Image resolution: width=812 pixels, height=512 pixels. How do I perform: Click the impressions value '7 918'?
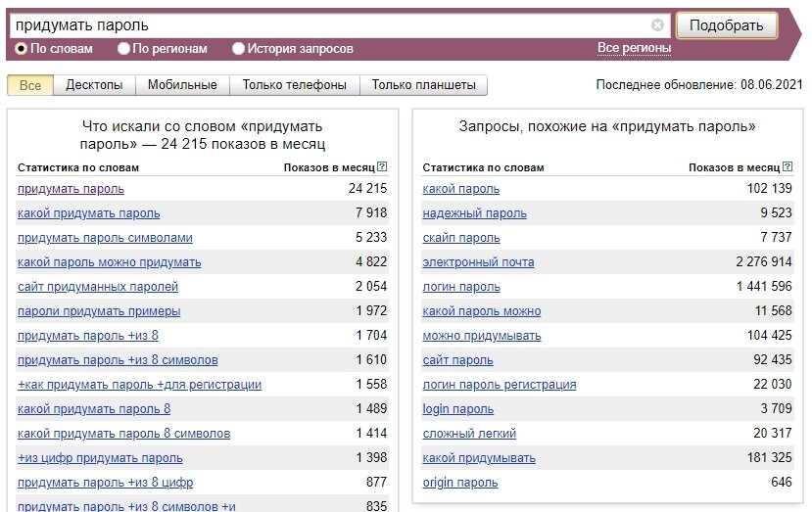click(x=371, y=212)
